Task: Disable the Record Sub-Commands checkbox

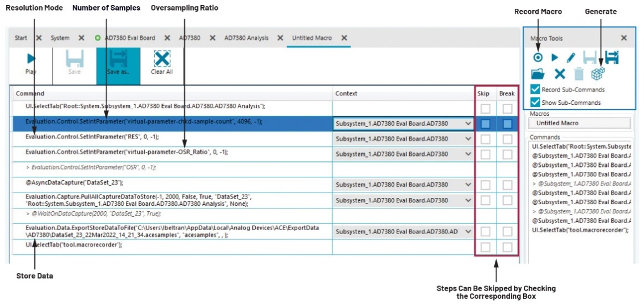Action: tap(535, 89)
